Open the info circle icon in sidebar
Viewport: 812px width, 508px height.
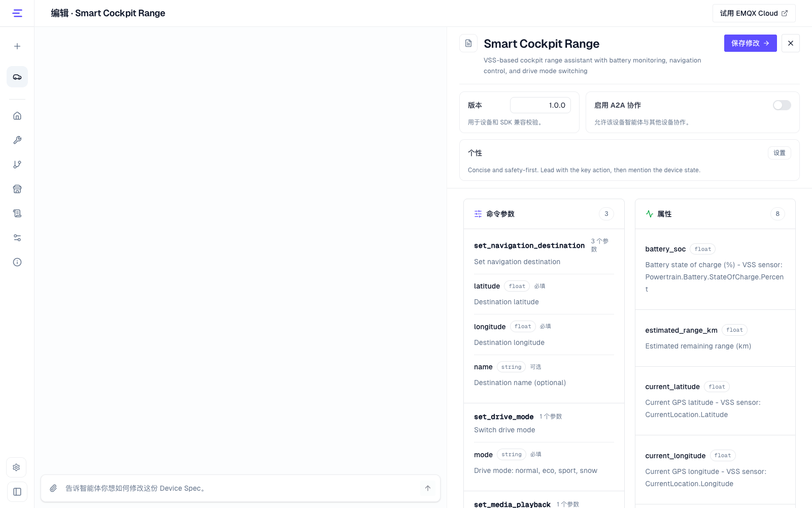(x=17, y=262)
